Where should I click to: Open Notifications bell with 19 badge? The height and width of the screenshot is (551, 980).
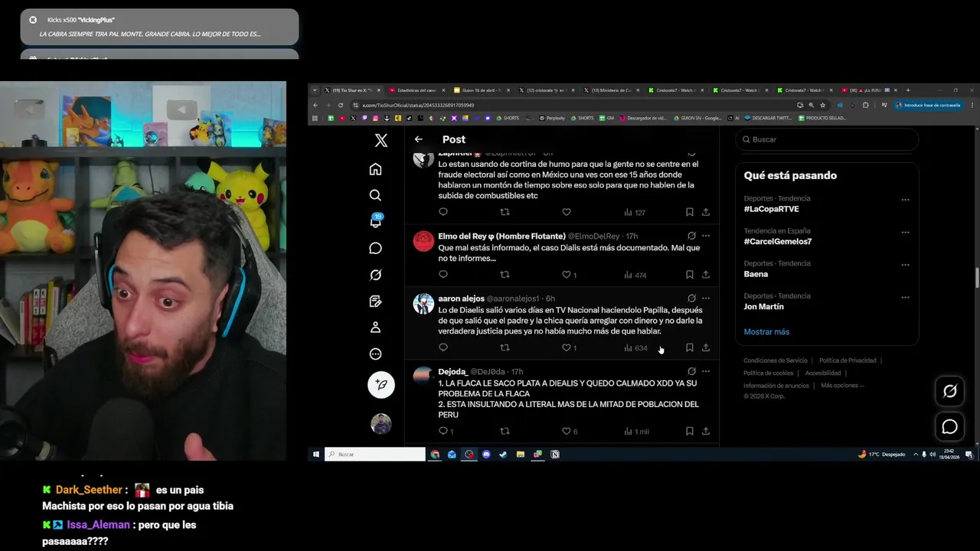pos(375,221)
